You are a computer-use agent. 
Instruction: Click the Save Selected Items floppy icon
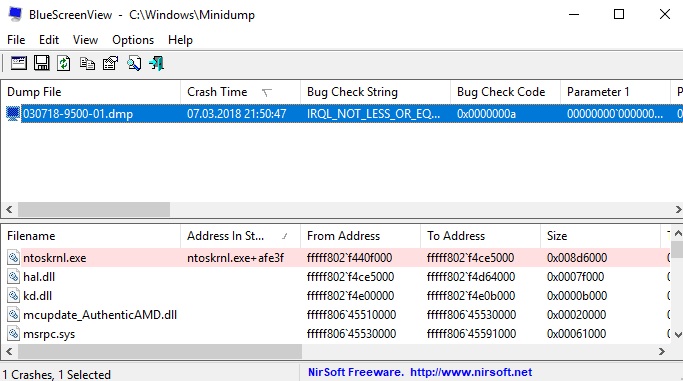coord(42,63)
